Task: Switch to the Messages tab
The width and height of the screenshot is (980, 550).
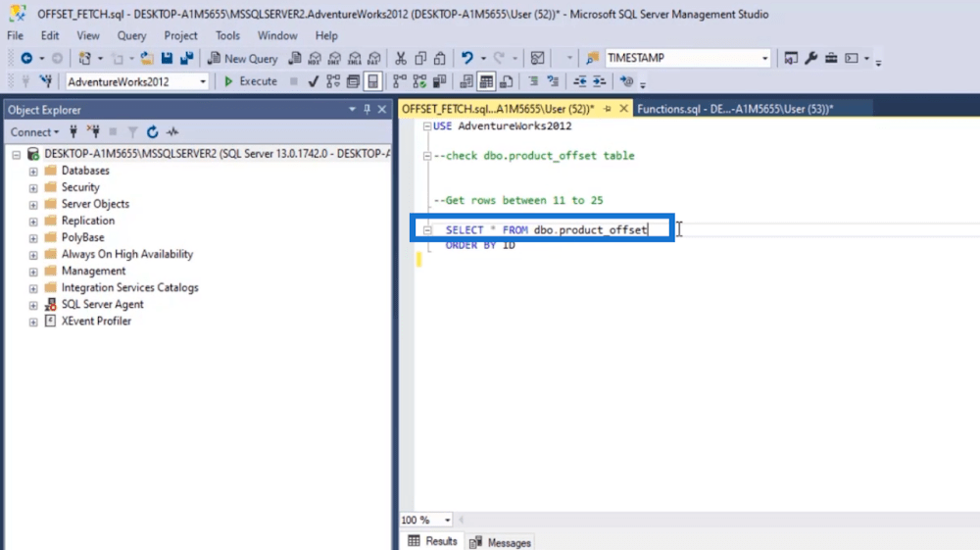Action: point(501,542)
